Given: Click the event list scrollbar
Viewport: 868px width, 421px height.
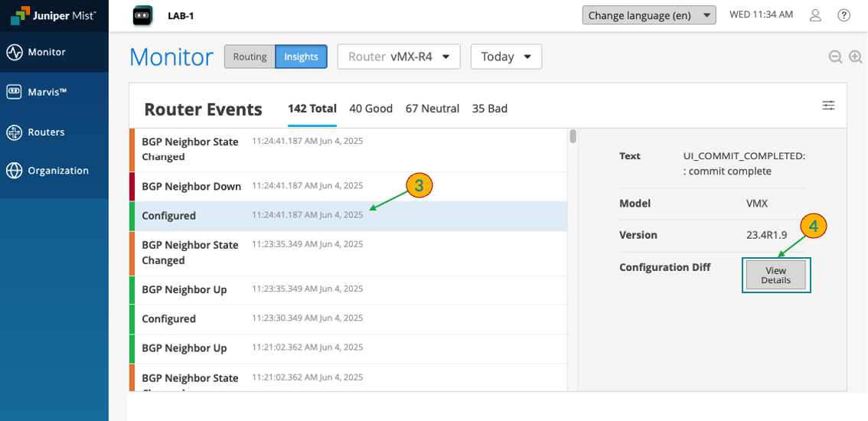Looking at the screenshot, I should coord(573,137).
